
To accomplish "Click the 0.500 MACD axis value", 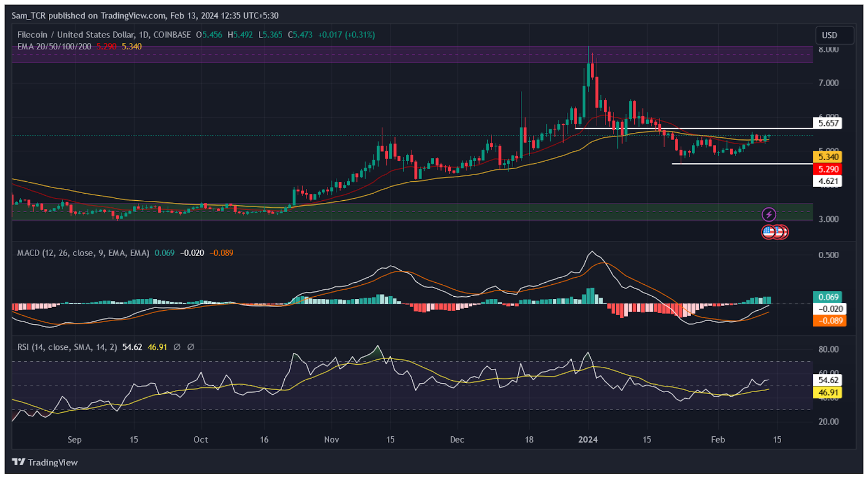I will click(x=828, y=255).
